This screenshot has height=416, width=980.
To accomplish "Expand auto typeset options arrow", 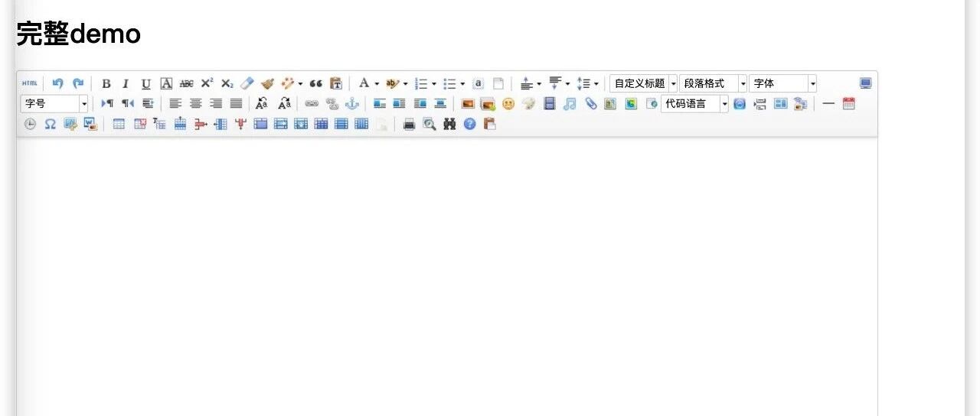I will coord(300,83).
